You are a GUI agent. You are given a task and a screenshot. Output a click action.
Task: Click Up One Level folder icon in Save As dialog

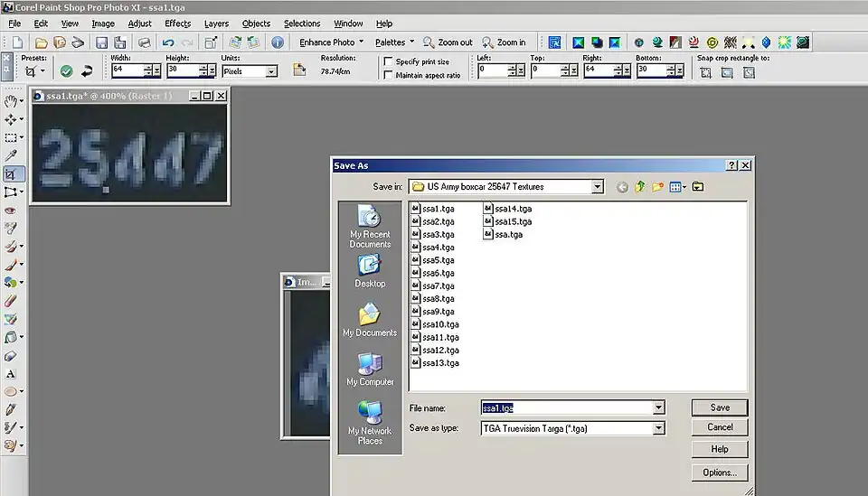point(641,187)
